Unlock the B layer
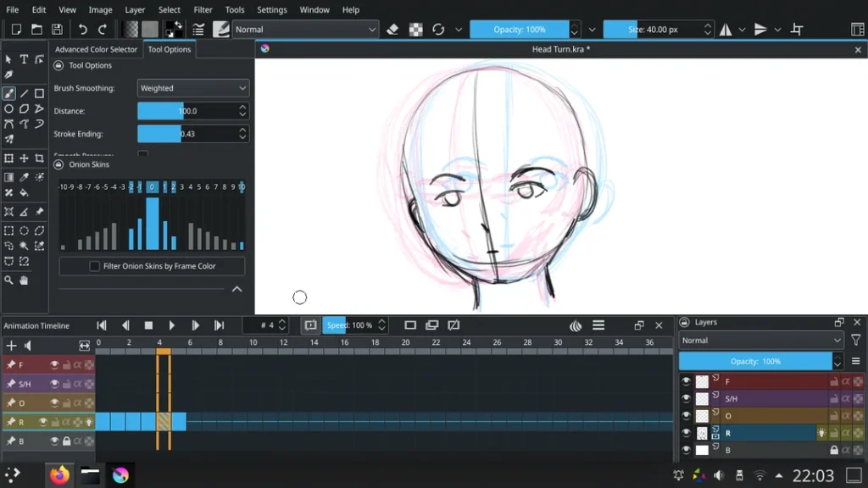 [x=834, y=449]
